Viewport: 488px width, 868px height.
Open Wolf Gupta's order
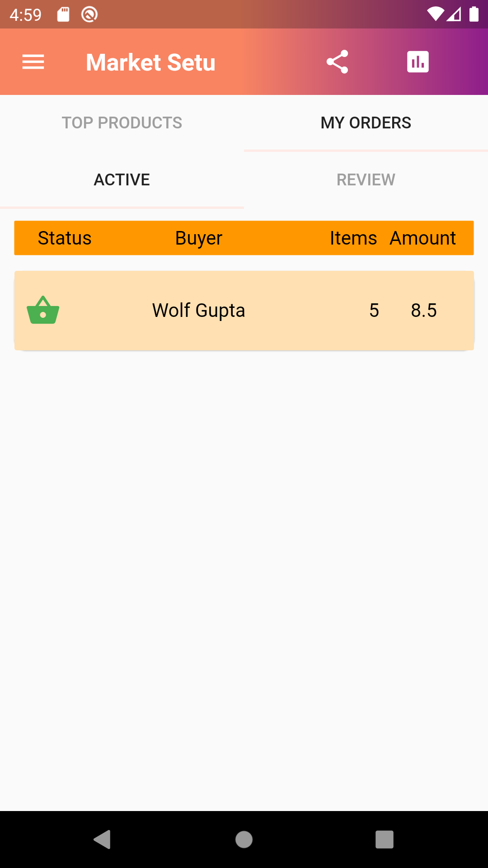pyautogui.click(x=199, y=311)
